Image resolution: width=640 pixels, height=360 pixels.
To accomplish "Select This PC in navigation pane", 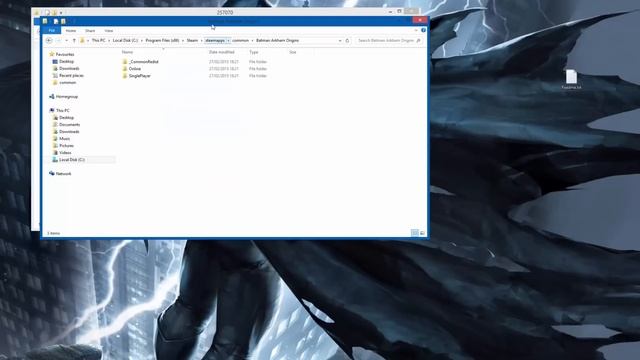I will (62, 110).
